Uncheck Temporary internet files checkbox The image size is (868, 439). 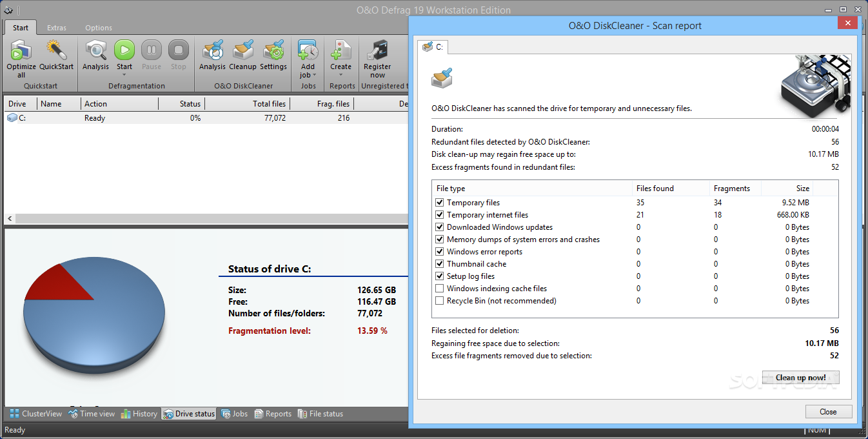click(440, 215)
